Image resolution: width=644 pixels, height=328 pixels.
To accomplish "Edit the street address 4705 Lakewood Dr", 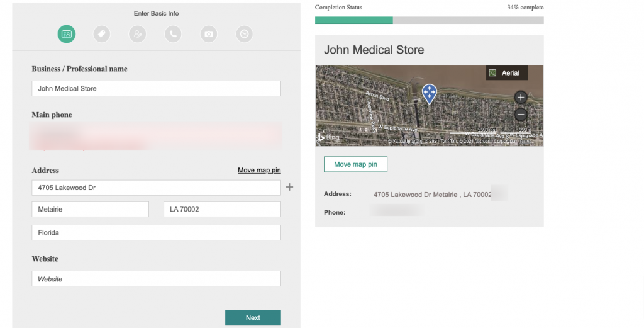I will click(x=156, y=188).
